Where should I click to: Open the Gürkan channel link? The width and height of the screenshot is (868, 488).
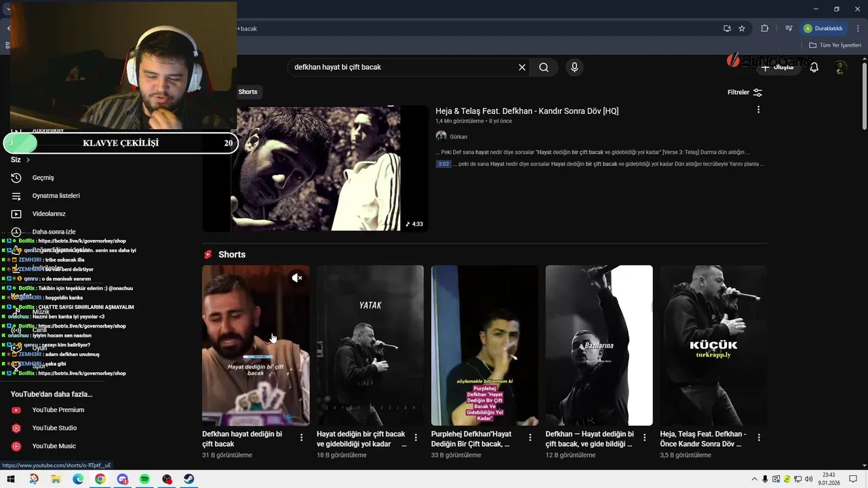pos(458,136)
